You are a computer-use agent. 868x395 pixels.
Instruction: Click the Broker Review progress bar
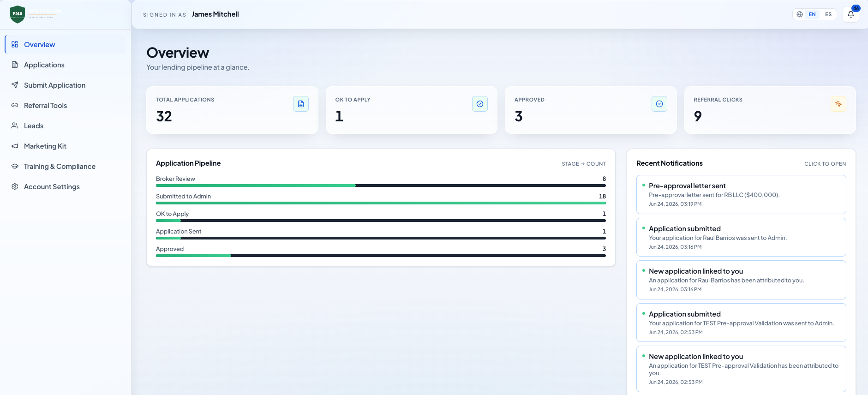(381, 186)
